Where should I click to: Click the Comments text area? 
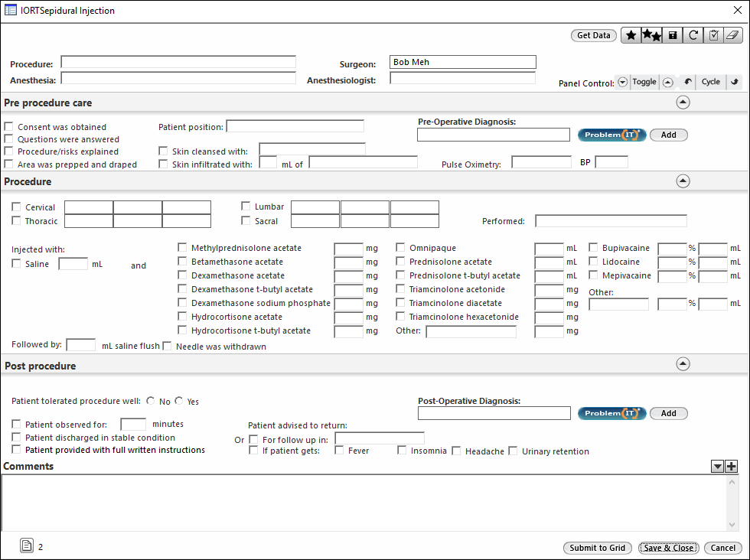coord(364,502)
